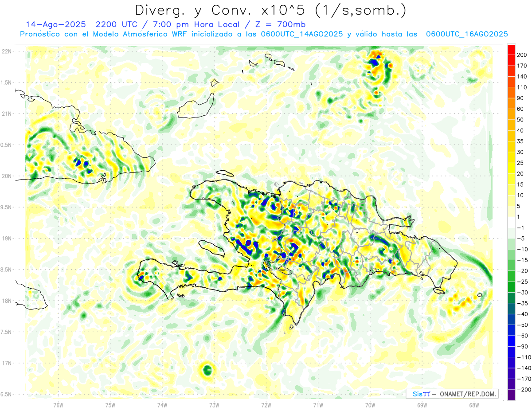Click the '74W' longitude label

(162, 405)
